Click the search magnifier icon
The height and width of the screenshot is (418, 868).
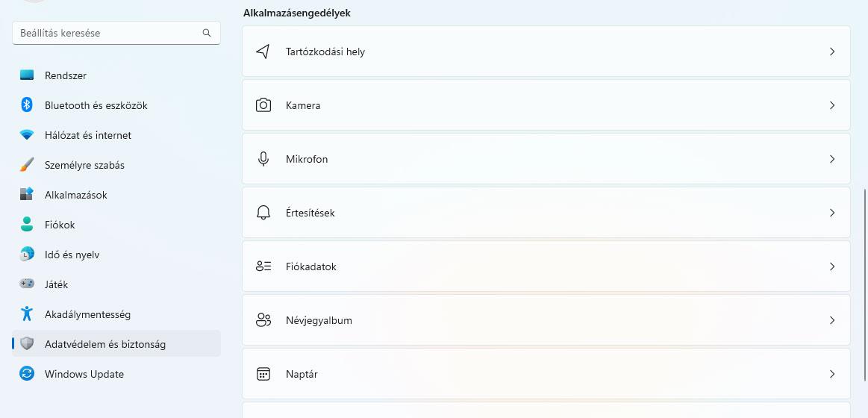207,33
